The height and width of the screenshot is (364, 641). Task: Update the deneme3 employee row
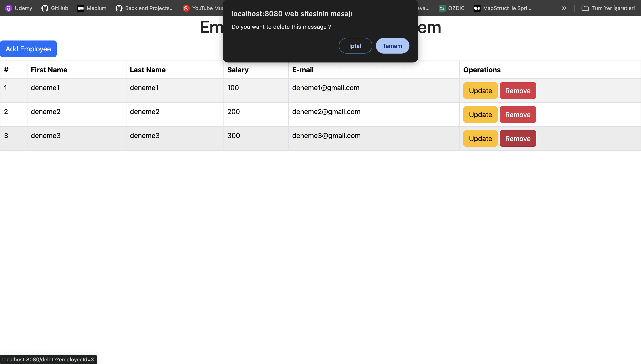(480, 138)
